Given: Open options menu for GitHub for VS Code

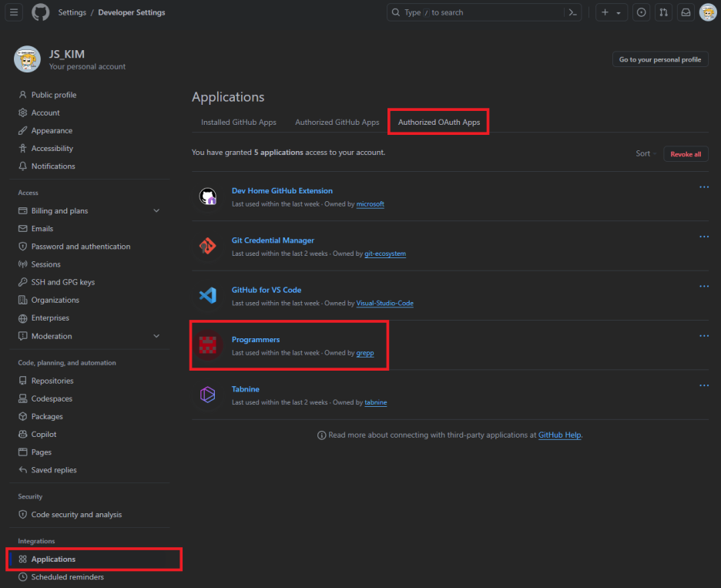Looking at the screenshot, I should pos(703,286).
